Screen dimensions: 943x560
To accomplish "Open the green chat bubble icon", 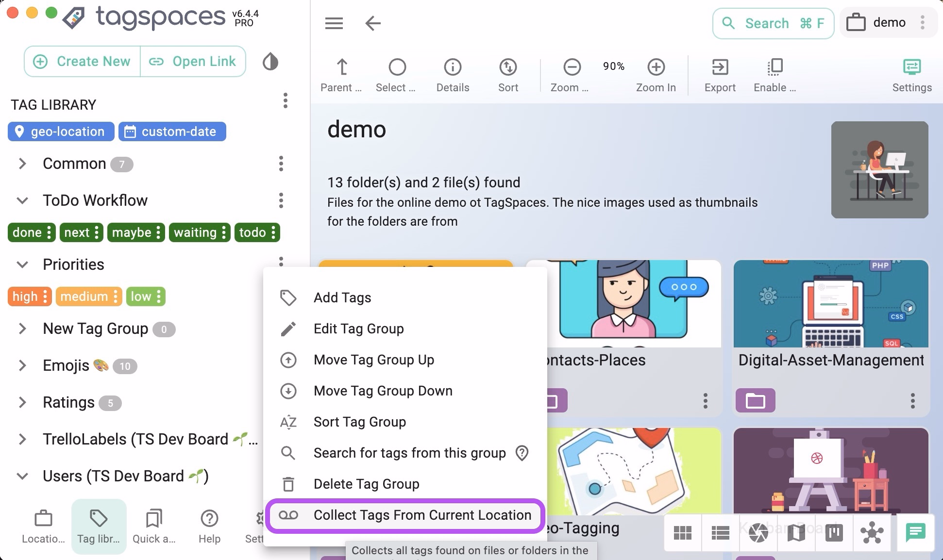I will coord(915,533).
